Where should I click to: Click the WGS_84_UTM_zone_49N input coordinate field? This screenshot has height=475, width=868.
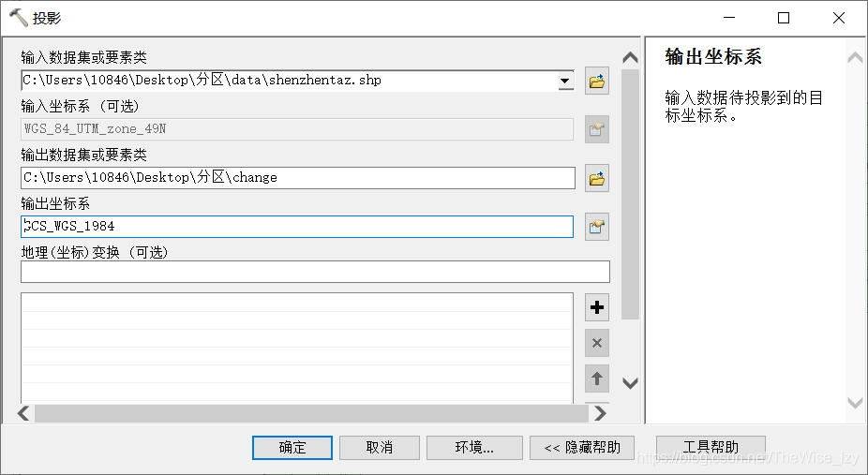coord(297,129)
